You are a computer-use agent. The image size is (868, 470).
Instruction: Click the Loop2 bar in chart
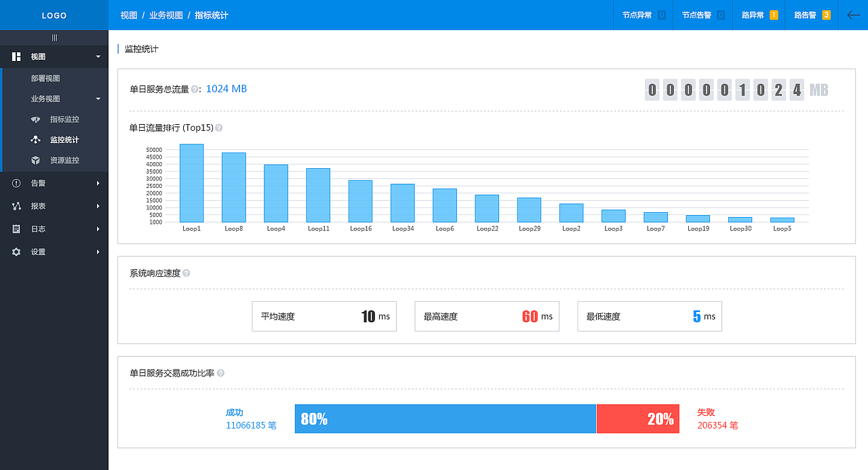click(x=571, y=213)
